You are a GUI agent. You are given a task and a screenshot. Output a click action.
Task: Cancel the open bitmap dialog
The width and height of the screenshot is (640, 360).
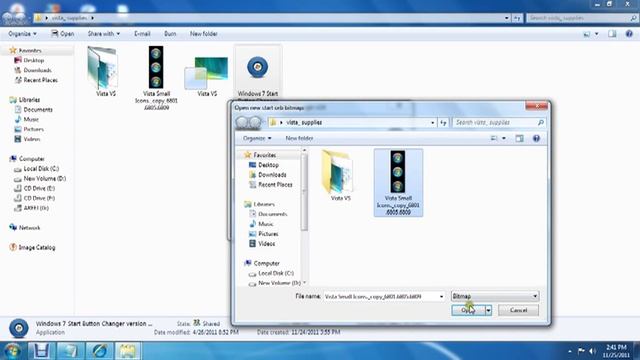coord(518,310)
